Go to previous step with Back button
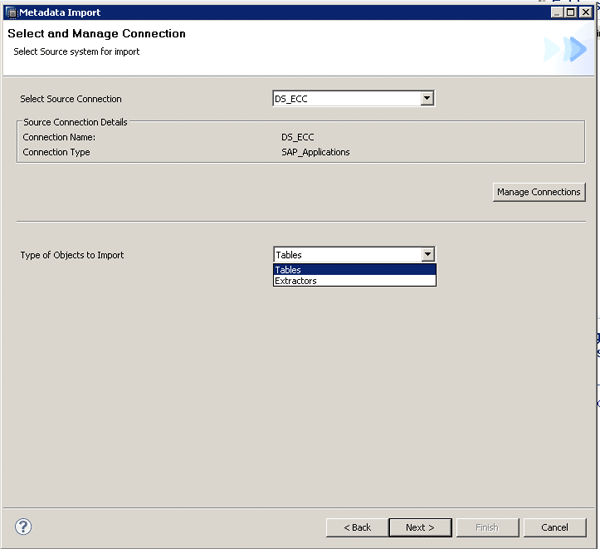Screen dimensions: 600x549 point(357,527)
